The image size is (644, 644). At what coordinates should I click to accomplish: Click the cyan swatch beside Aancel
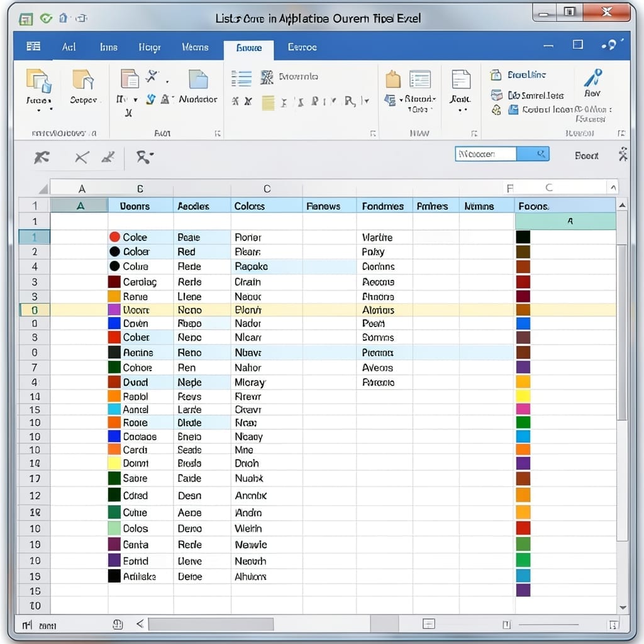click(114, 409)
